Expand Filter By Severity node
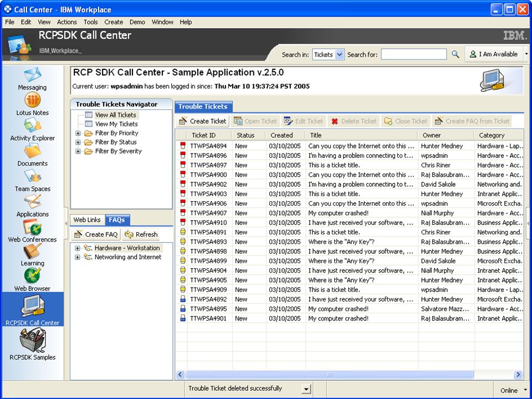This screenshot has height=399, width=532. point(78,151)
